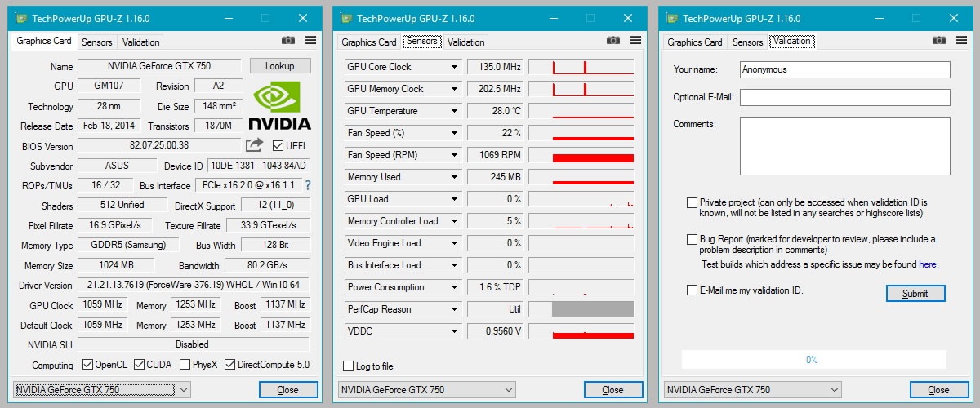Open Fan Speed (RPM) sensor dropdown
The height and width of the screenshot is (408, 980).
[x=455, y=155]
